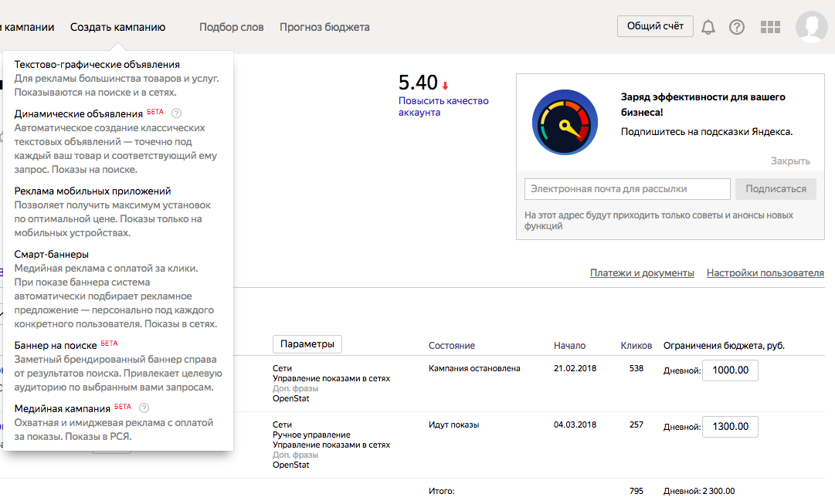Image resolution: width=835 pixels, height=504 pixels.
Task: Click the Кампания остановлена status
Action: pos(474,368)
